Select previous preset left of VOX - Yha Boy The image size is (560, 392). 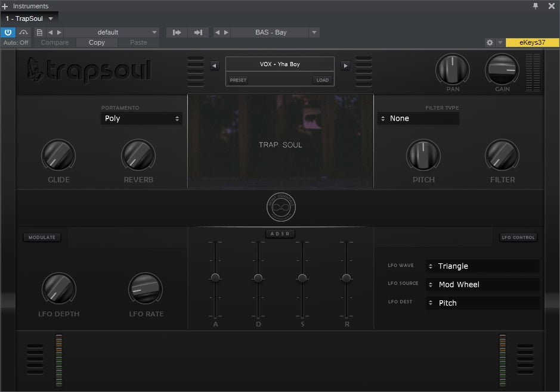(214, 66)
